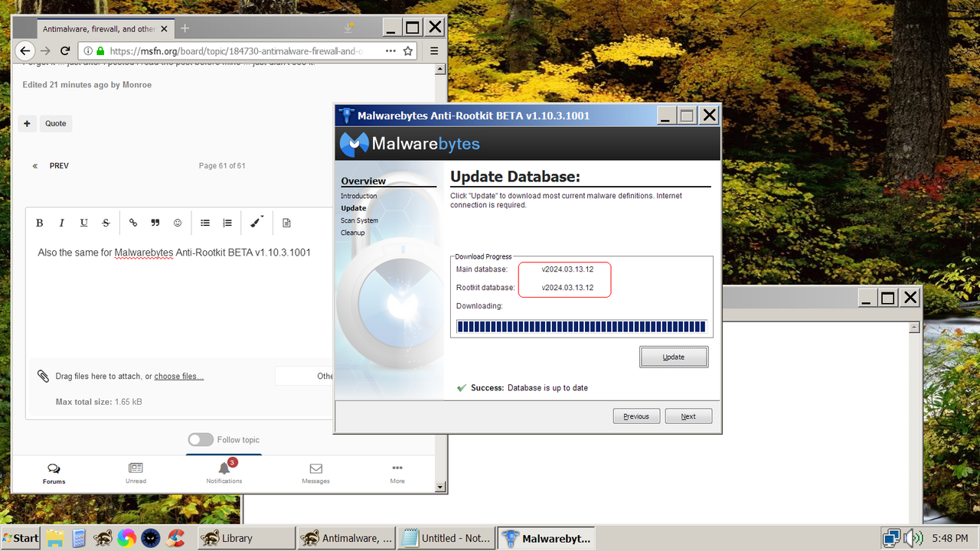
Task: Open Unread in bottom navigation
Action: pyautogui.click(x=136, y=473)
